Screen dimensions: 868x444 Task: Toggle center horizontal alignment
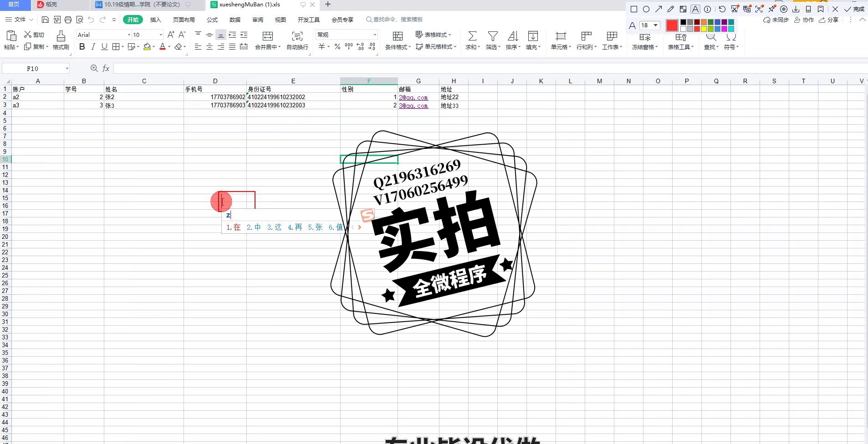(x=209, y=46)
